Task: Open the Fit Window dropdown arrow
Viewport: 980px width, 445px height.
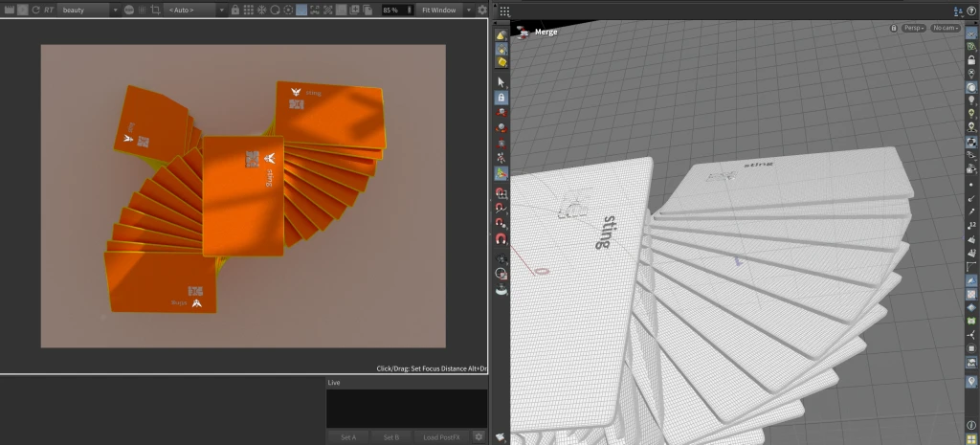Action: (x=469, y=10)
